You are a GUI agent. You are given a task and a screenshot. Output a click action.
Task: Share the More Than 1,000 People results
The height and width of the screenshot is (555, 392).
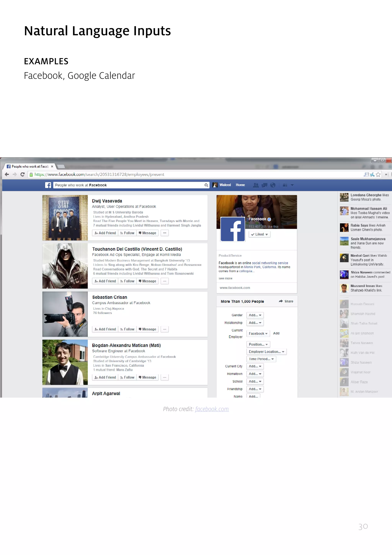[x=286, y=301]
